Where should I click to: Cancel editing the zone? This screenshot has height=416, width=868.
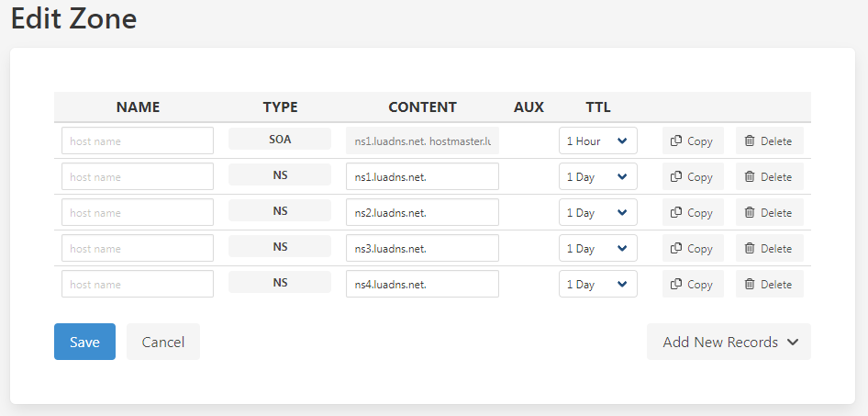pos(163,342)
